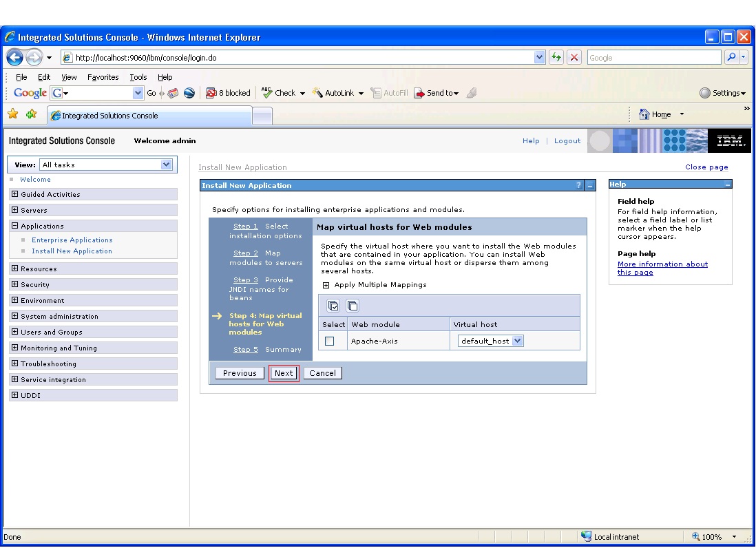Click the Select All icon in table
This screenshot has height=548, width=756.
pyautogui.click(x=333, y=306)
